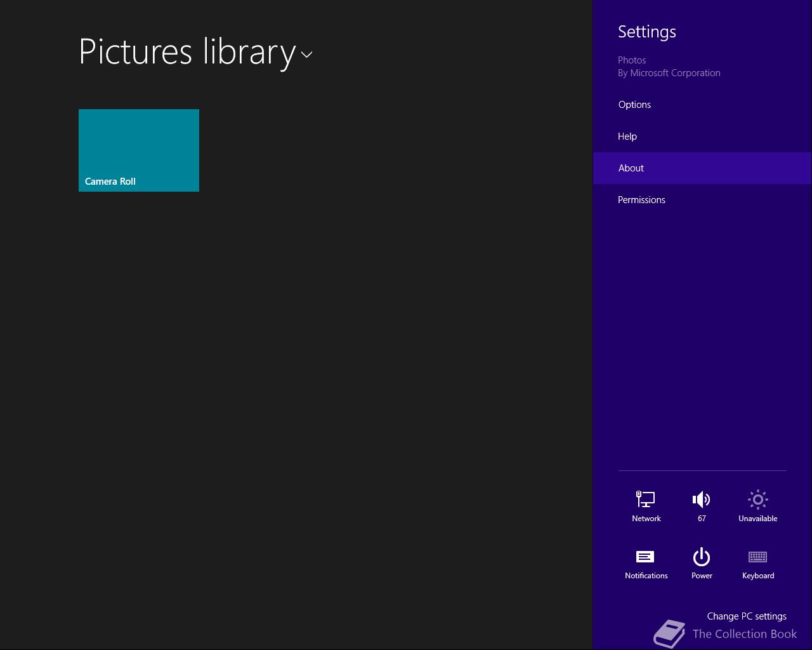
Task: Select About in Settings pane
Action: [702, 168]
